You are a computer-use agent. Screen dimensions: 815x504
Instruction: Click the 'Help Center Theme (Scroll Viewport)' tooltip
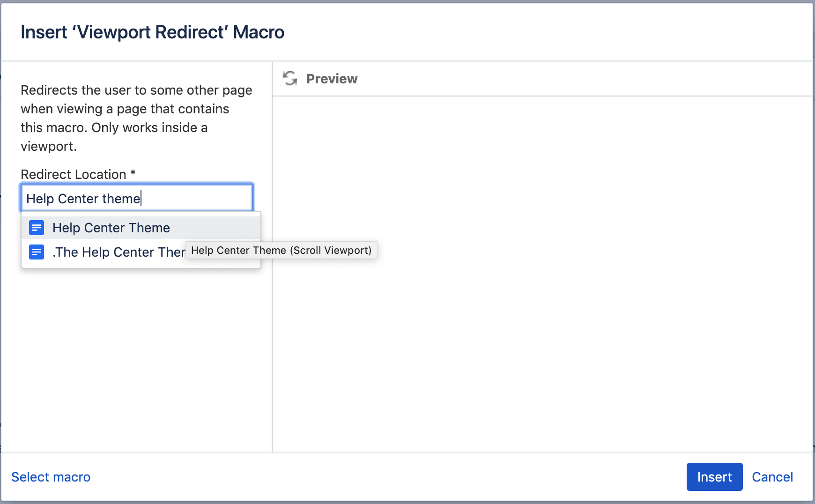click(x=281, y=250)
